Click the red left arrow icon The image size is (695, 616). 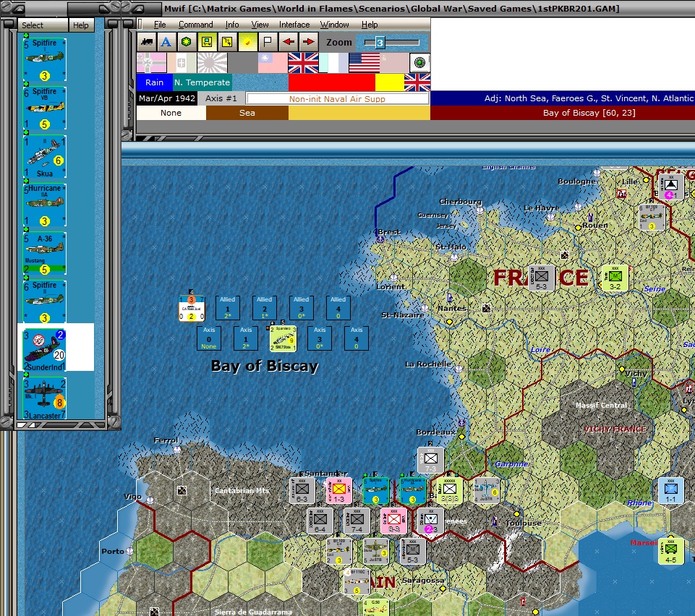(x=289, y=42)
